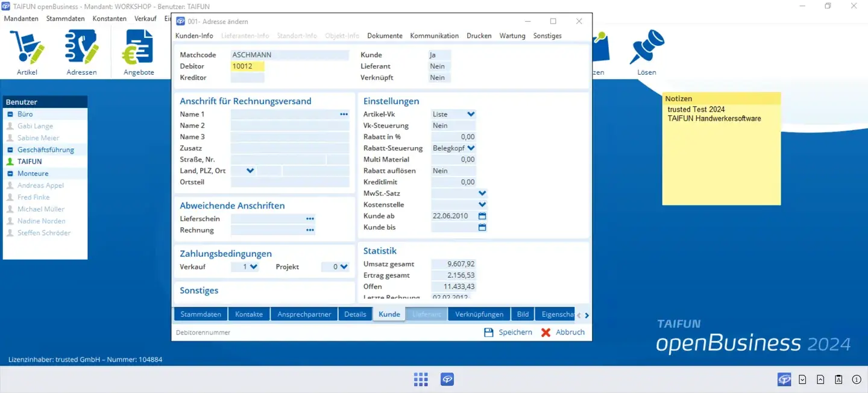Collapse the Büro user group
Screen dimensions: 868x393
tap(10, 114)
